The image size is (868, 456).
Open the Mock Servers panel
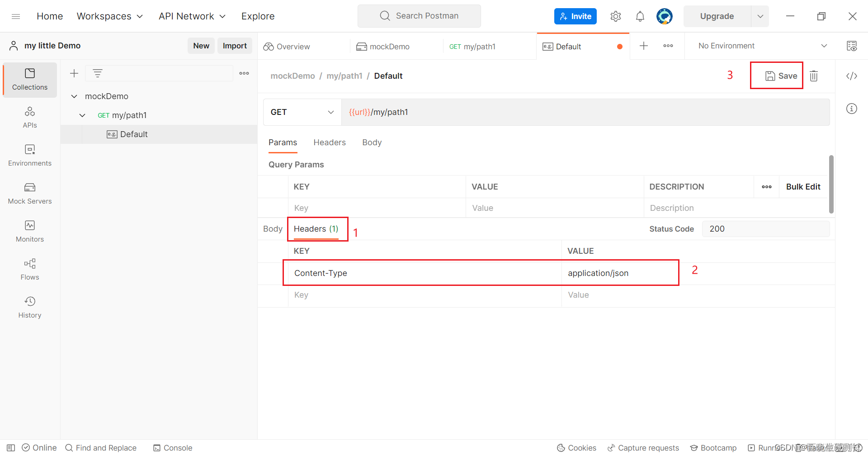click(x=29, y=194)
